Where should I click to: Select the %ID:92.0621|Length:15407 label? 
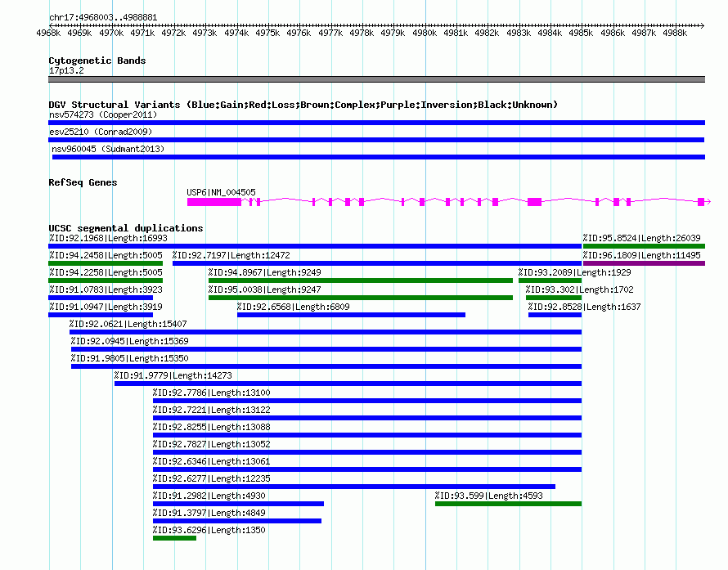(128, 324)
